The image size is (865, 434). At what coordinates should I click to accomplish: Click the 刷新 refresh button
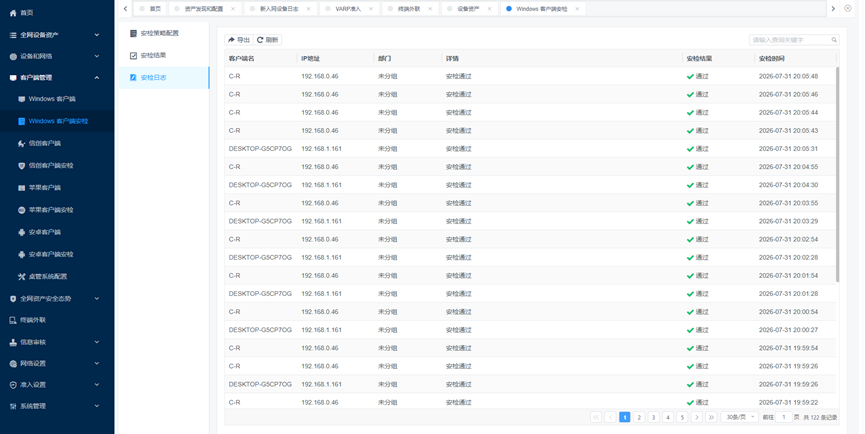(268, 40)
